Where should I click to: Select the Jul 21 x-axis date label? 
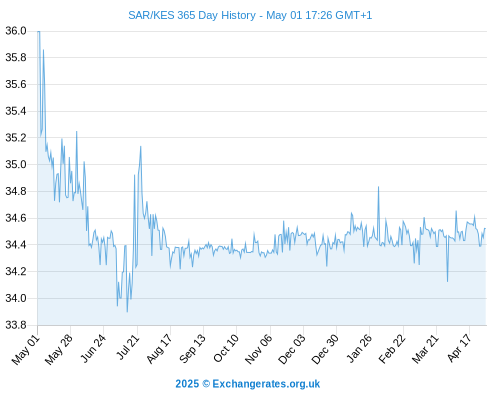[x=128, y=348]
